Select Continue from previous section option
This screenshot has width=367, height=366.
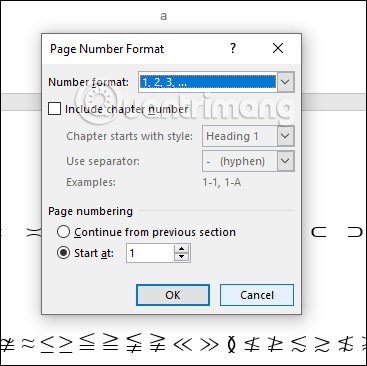click(x=63, y=232)
